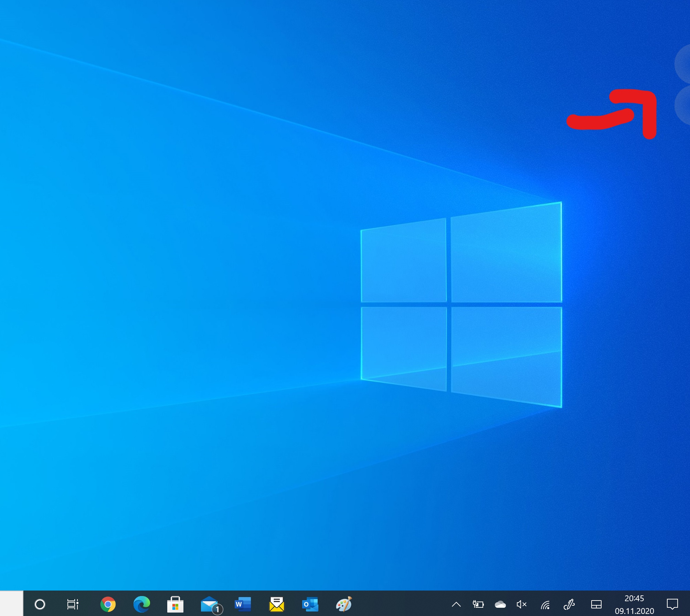Open the Action Center notifications icon
The height and width of the screenshot is (616, 690).
pyautogui.click(x=672, y=604)
